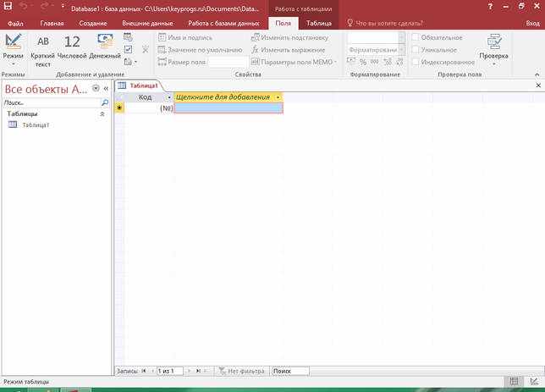Viewport: 545px width, 392px height.
Task: Click the Размер поля input box
Action: (227, 63)
